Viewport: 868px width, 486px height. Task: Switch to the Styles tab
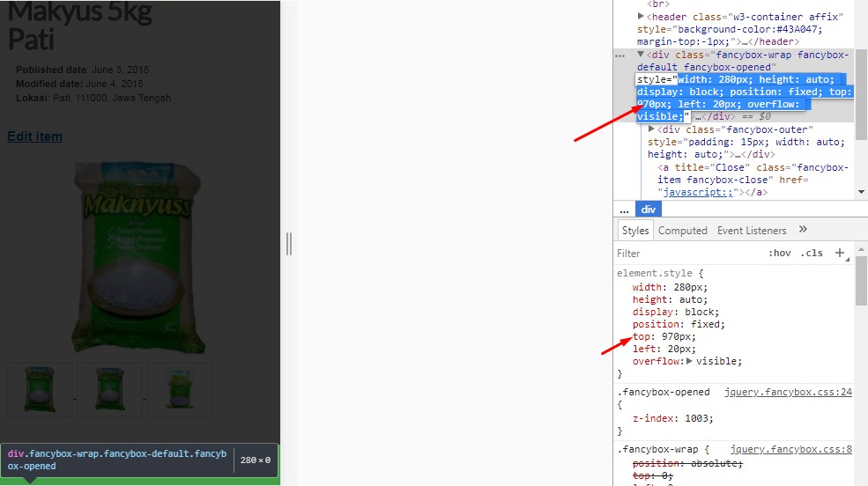click(x=635, y=231)
